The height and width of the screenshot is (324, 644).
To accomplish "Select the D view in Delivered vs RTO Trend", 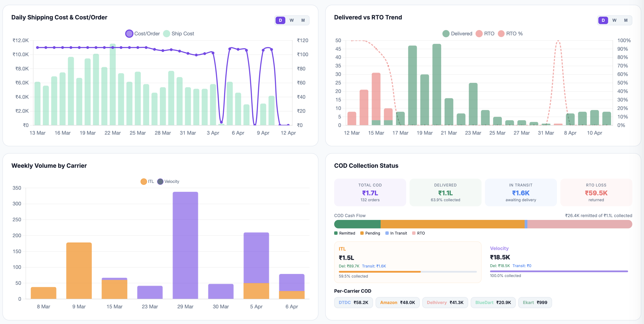I will (x=603, y=20).
